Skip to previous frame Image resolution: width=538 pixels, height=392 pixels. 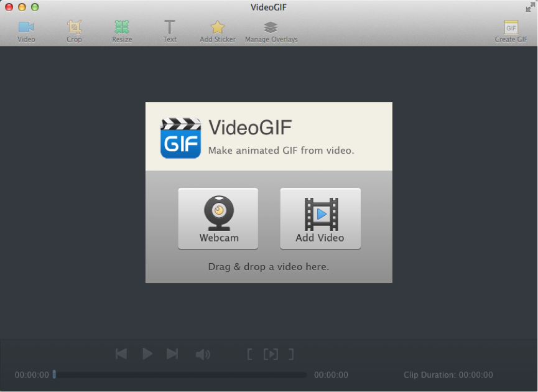coord(121,354)
